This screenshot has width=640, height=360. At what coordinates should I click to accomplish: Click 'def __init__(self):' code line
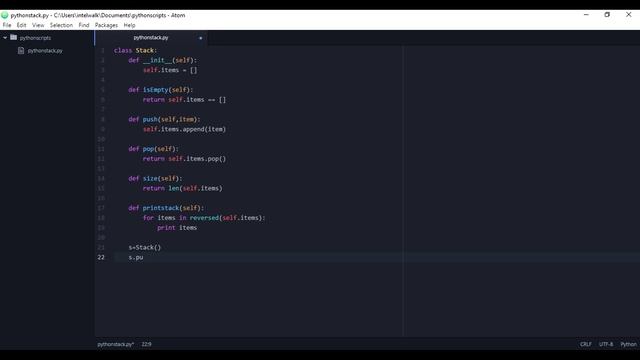point(162,60)
